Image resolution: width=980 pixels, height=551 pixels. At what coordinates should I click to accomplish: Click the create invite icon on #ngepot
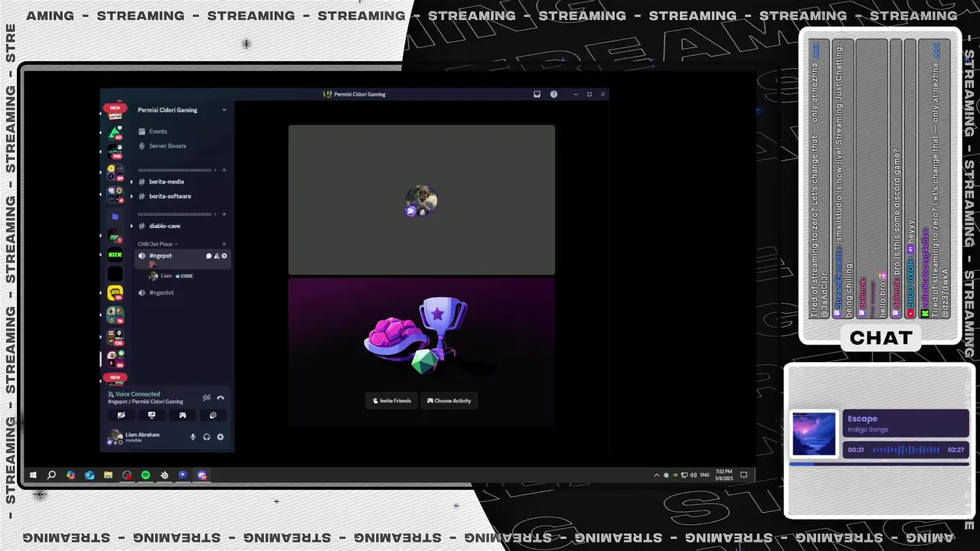pyautogui.click(x=217, y=256)
